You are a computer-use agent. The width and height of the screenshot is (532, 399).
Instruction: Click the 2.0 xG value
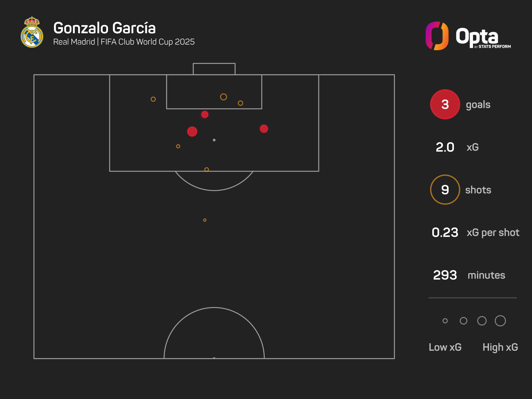[x=445, y=147]
